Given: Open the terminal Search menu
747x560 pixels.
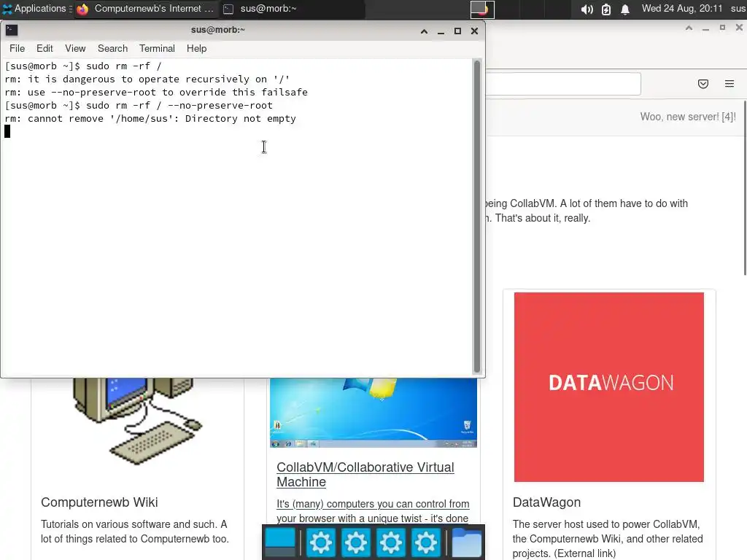Looking at the screenshot, I should (112, 49).
